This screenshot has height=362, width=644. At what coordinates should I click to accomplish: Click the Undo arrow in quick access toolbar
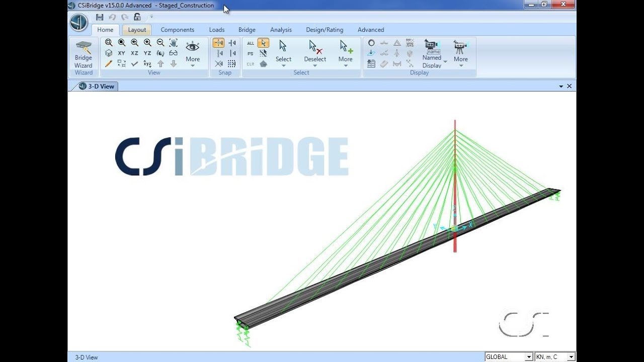[112, 17]
